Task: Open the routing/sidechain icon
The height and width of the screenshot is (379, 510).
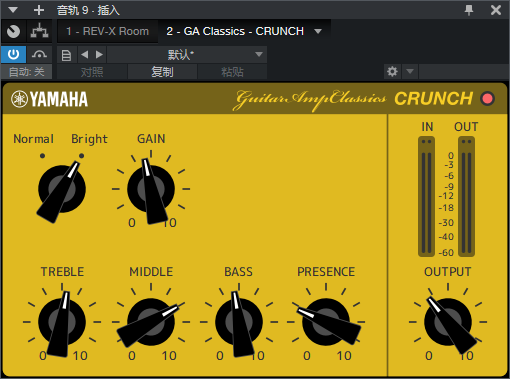Action: [39, 31]
